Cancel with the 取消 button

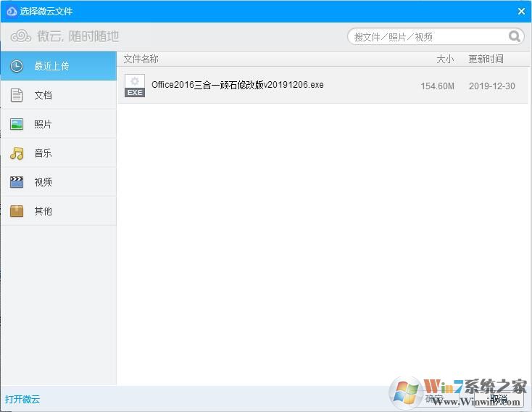pos(498,399)
